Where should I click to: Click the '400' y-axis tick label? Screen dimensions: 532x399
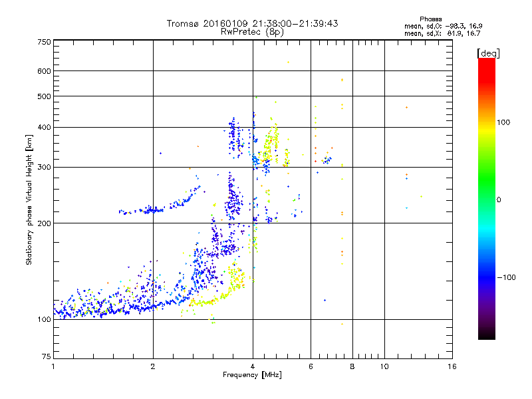click(x=44, y=128)
